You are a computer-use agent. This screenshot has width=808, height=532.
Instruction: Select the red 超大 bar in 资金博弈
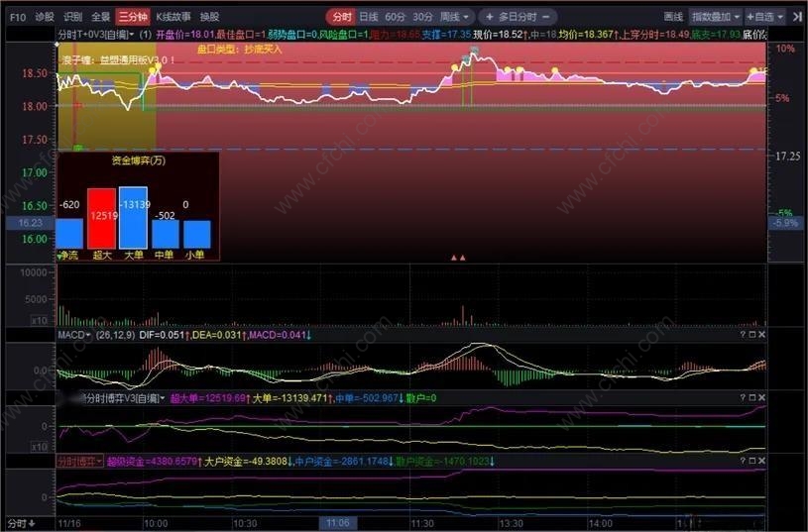click(x=101, y=218)
